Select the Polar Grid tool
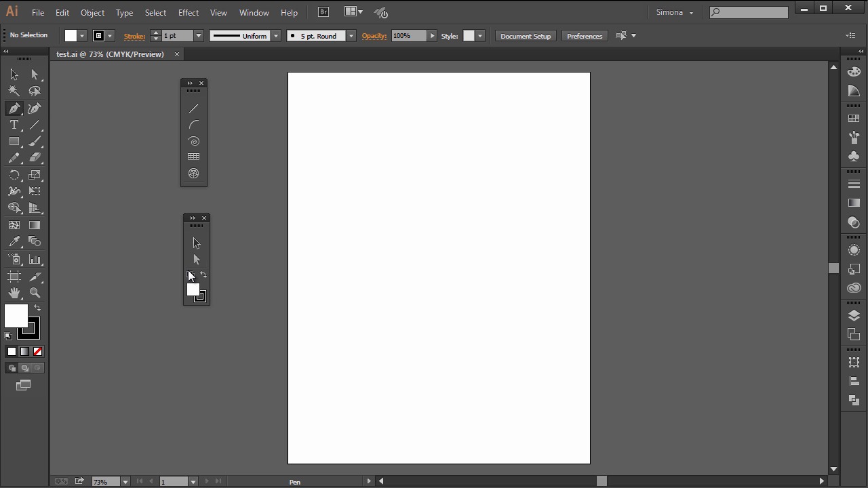The image size is (868, 488). point(194,174)
